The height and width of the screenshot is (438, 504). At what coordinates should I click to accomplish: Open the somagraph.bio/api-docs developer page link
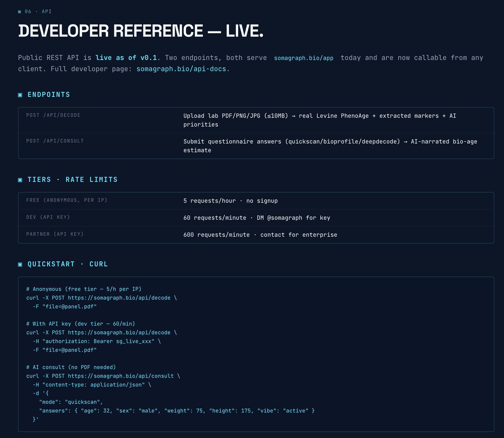[181, 69]
